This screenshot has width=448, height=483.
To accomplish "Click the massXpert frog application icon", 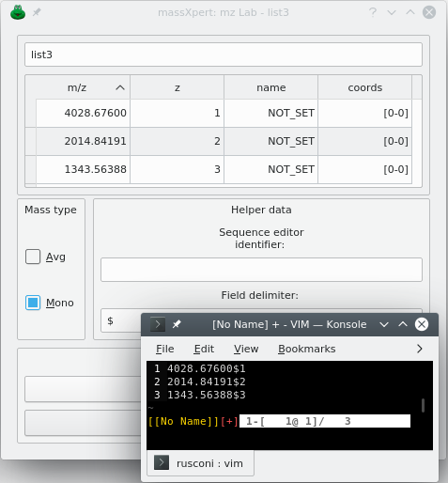I will click(x=18, y=12).
